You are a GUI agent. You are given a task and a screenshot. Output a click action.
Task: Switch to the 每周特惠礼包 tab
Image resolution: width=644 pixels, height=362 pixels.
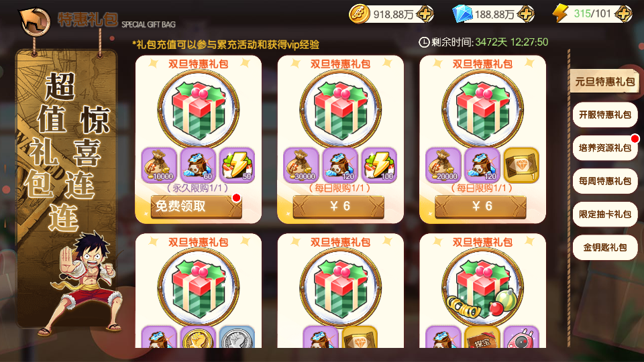point(605,181)
